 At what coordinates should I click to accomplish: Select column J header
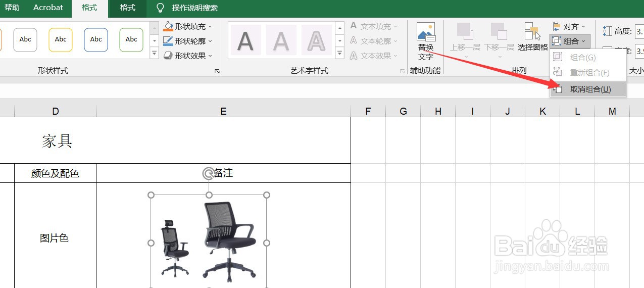[x=508, y=111]
